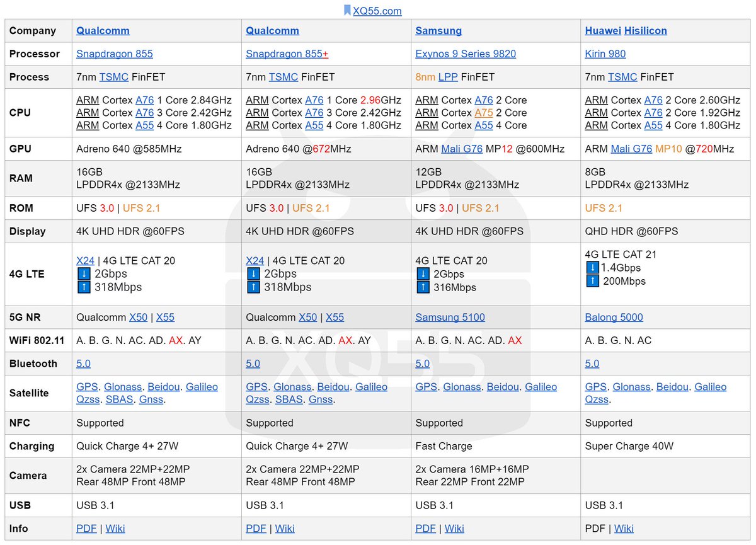The width and height of the screenshot is (756, 545).
Task: Click the bookmark icon beside XQ55.com
Action: (347, 11)
